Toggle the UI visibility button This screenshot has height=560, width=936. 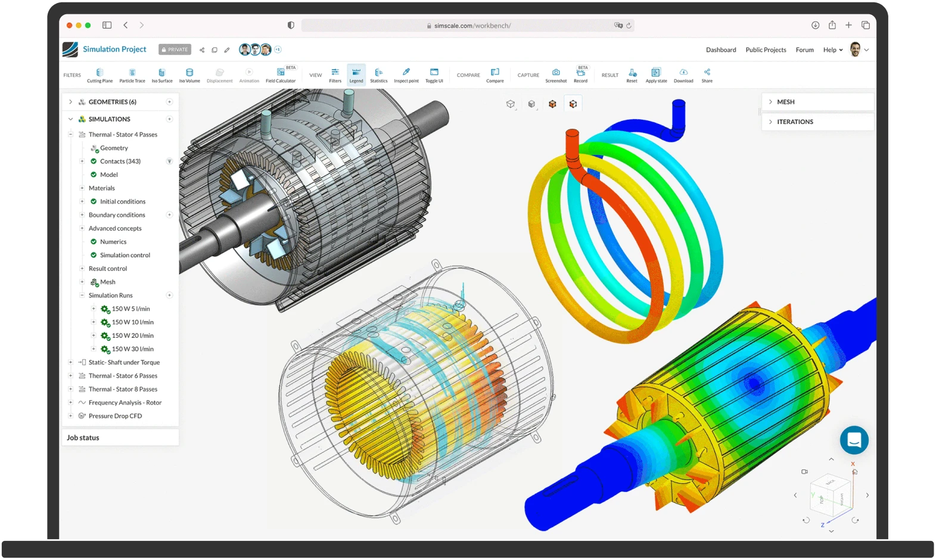coord(434,76)
